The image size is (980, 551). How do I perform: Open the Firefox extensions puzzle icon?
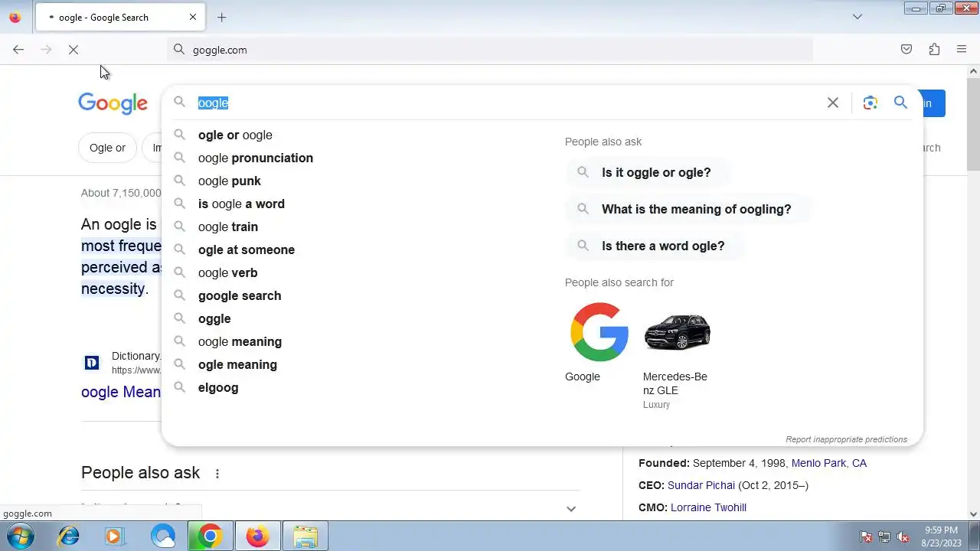[934, 50]
